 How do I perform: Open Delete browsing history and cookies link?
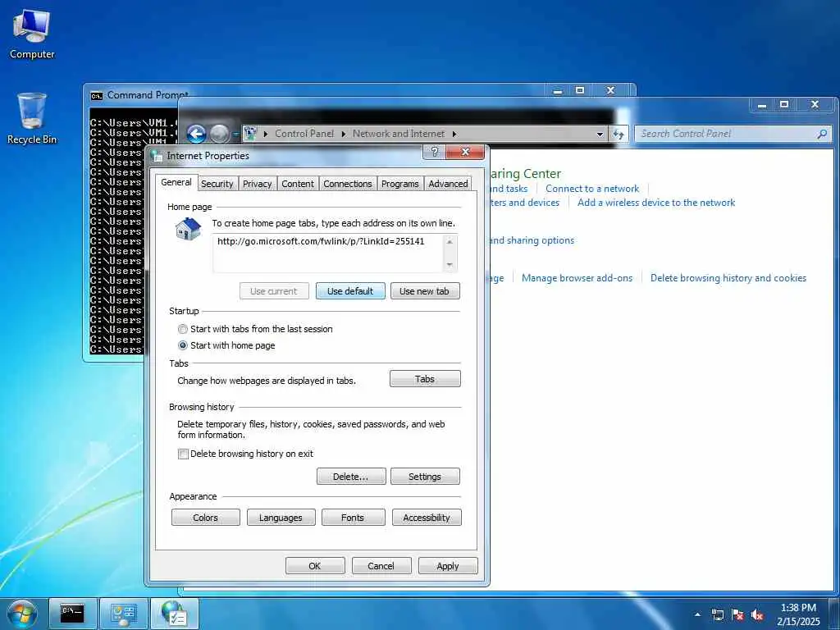[728, 278]
